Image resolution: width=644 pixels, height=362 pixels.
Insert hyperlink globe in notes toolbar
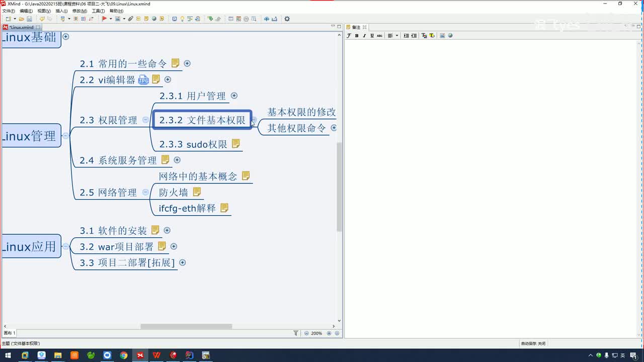[450, 36]
